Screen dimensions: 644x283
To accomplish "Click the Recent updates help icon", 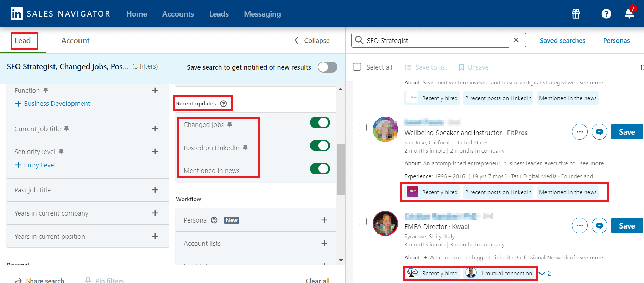I will tap(223, 104).
